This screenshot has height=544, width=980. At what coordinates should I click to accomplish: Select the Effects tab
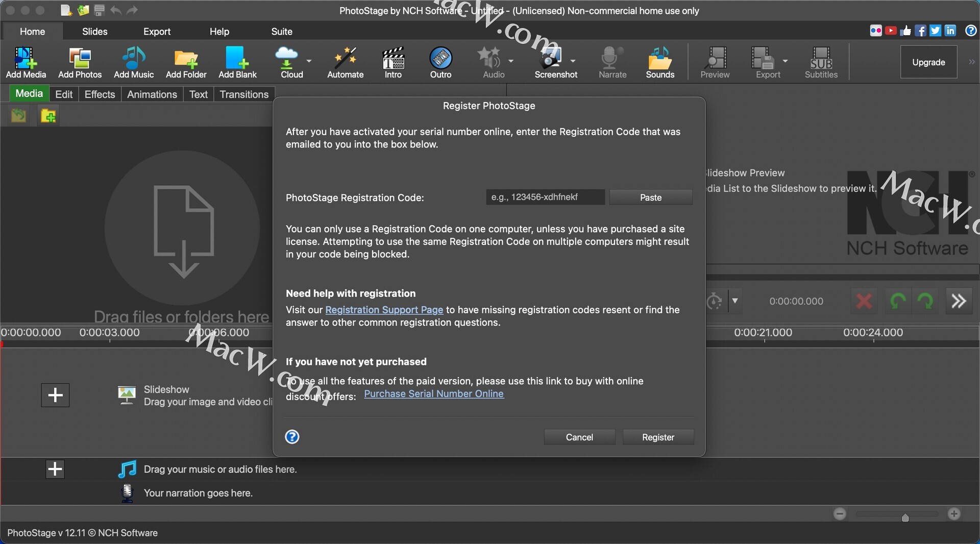point(100,94)
